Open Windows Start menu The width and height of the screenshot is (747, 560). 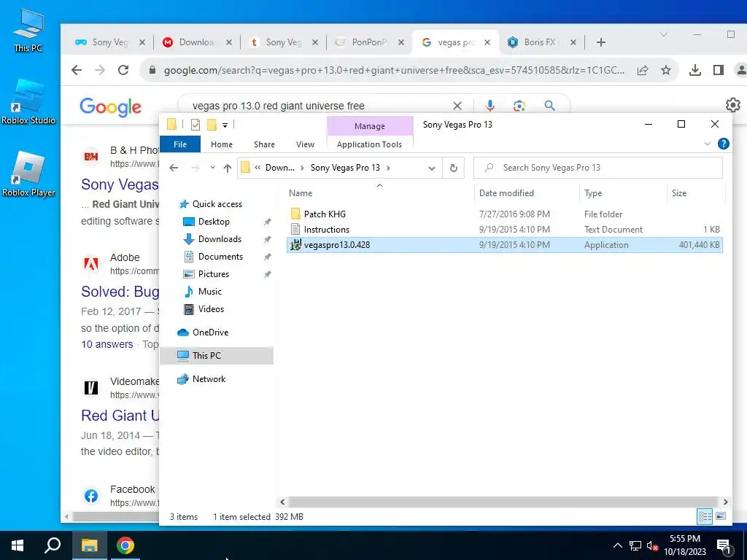click(x=18, y=545)
